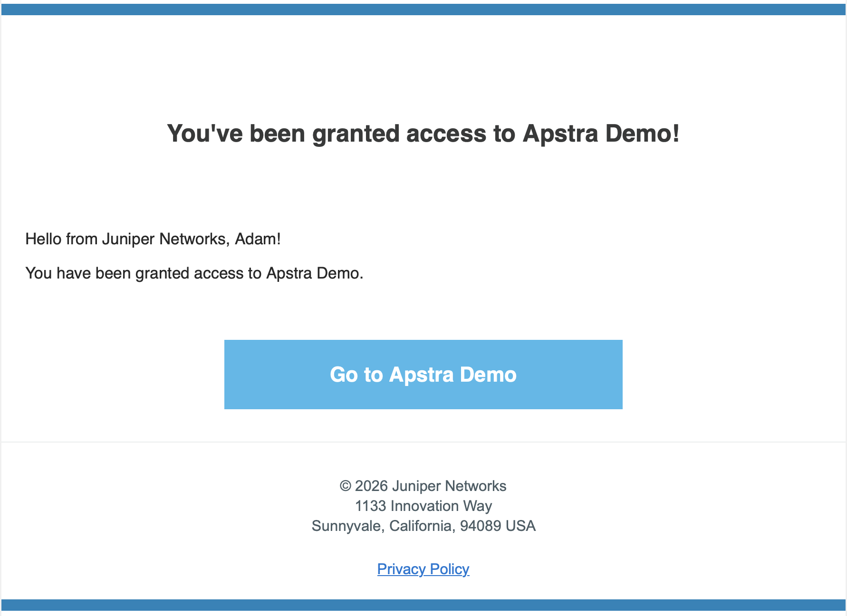Screen dimensions: 847x616
Task: Click the blue footer bar at bottom
Action: pos(423,605)
